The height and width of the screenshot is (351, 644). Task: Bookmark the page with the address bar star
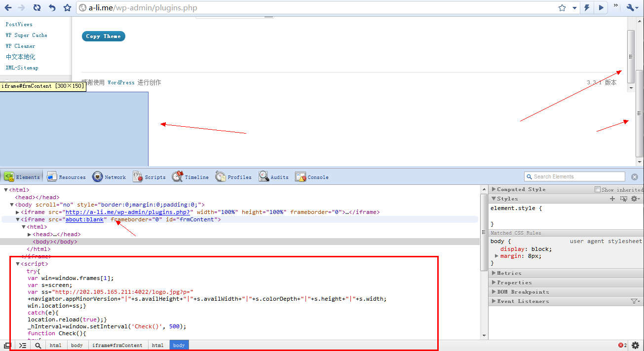pos(562,8)
